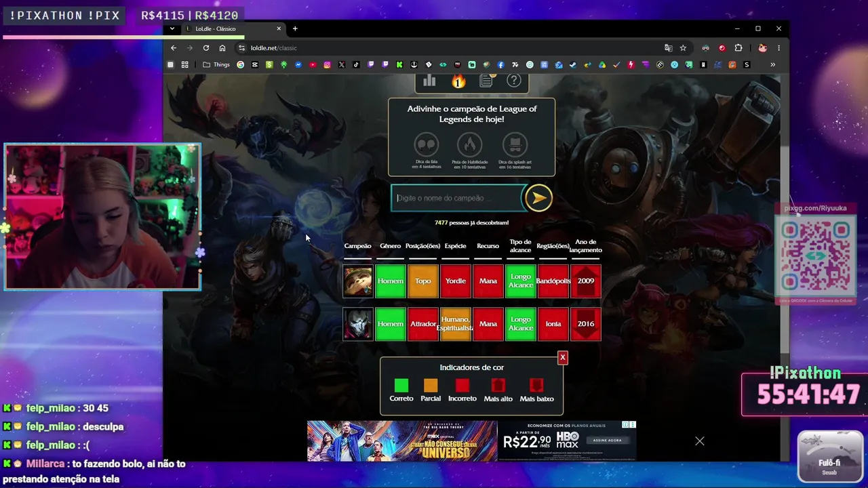Click the red Incorreto color indicator

coord(462,386)
